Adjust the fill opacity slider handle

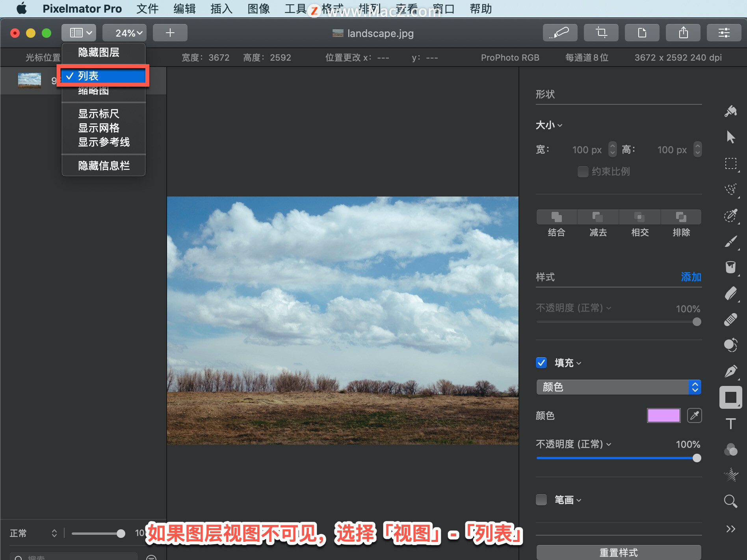697,458
